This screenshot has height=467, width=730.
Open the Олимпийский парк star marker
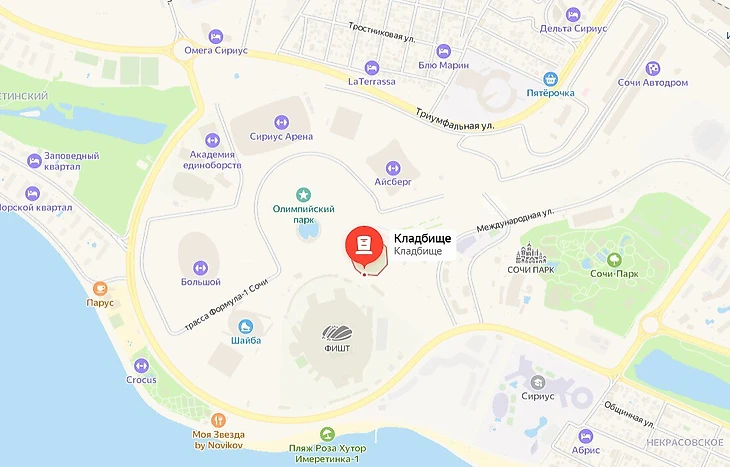coord(304,195)
